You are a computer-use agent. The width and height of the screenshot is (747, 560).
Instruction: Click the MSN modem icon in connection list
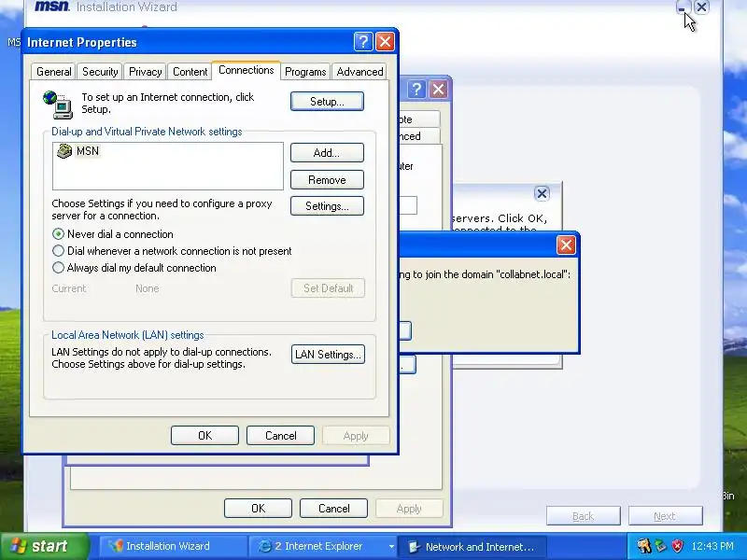[x=64, y=151]
